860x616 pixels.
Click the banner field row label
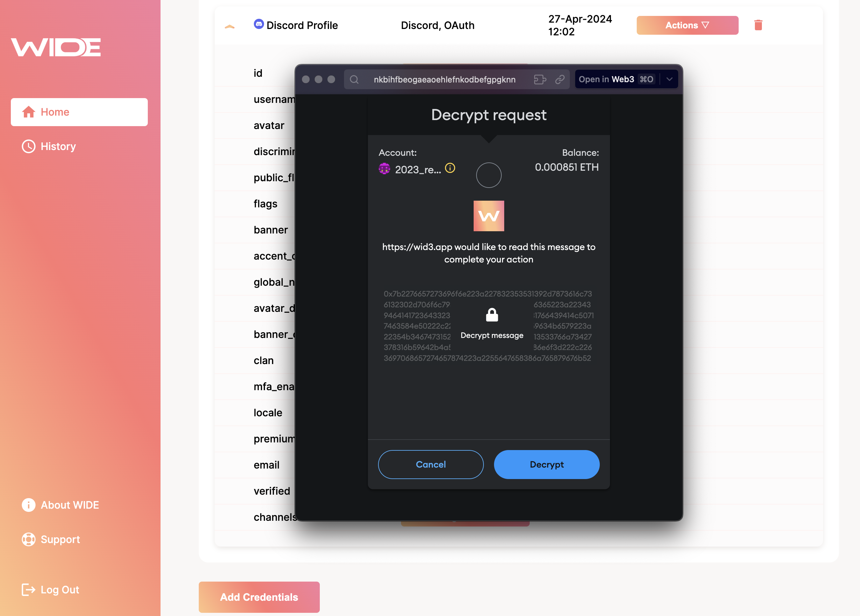(x=271, y=230)
